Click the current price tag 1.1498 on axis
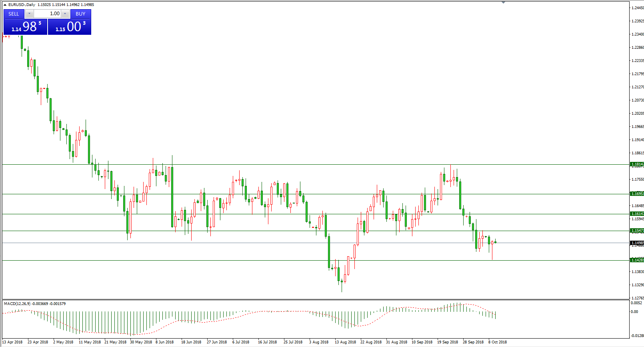The image size is (644, 347). coord(637,243)
